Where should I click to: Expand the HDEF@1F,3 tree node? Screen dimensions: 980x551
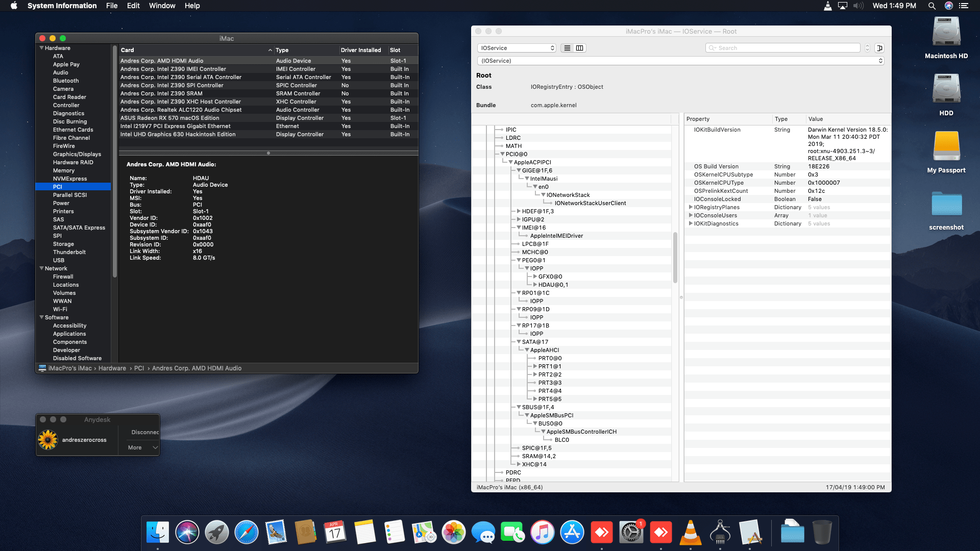[x=519, y=211]
